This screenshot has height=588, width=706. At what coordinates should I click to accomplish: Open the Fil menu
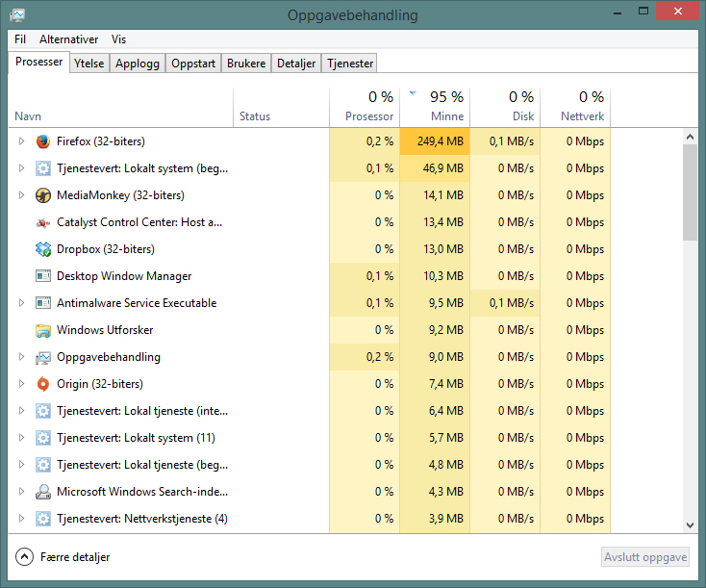coord(20,39)
